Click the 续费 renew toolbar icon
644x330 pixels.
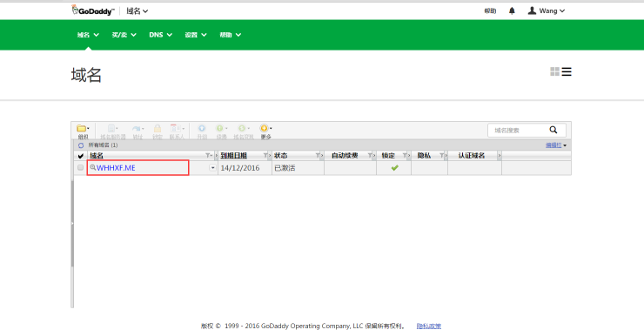[222, 131]
